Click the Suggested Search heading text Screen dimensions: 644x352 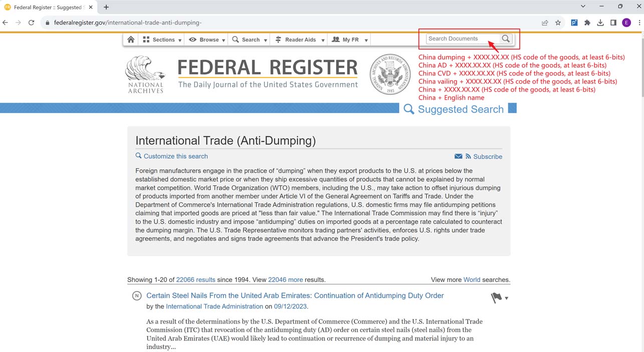point(461,109)
